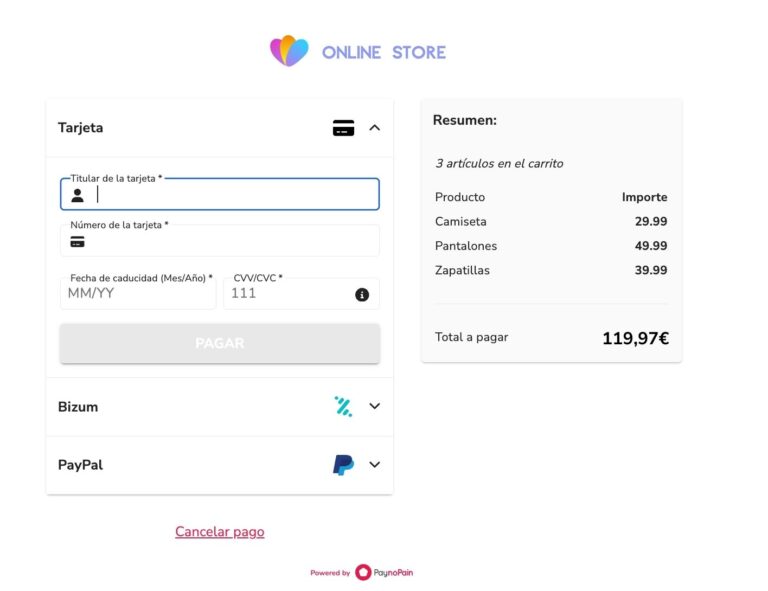The image size is (768, 591).
Task: Expand the Bizum payment chevron
Action: (x=375, y=406)
